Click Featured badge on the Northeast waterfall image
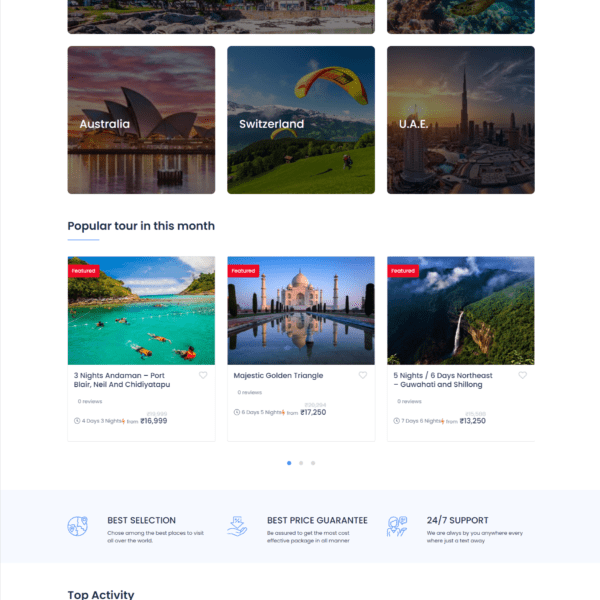 (x=403, y=271)
